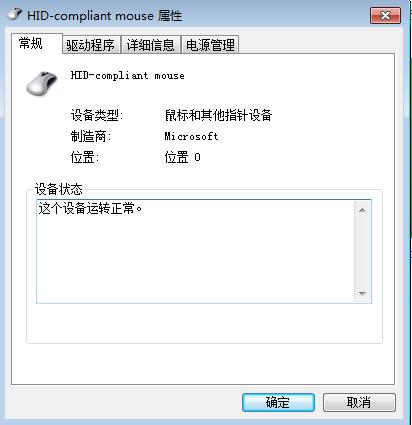Click the 确定 button
Viewport: 412px width, 425px height.
click(278, 402)
